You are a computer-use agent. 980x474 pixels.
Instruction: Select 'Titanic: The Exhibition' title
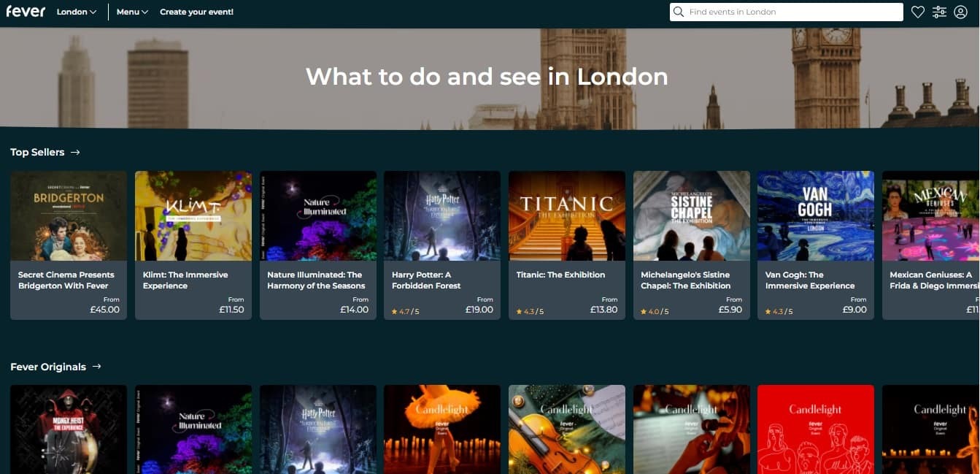click(560, 275)
